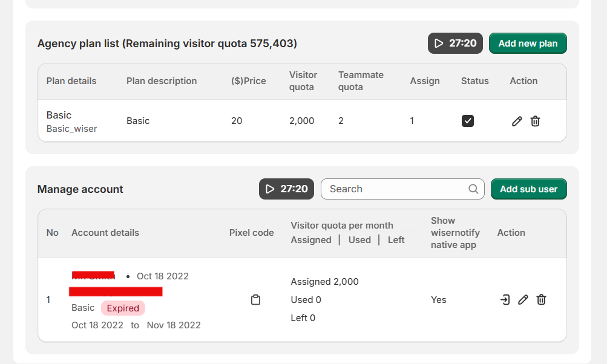Click the Basic_wiser plan name
Viewport: 607px width, 364px height.
click(71, 128)
